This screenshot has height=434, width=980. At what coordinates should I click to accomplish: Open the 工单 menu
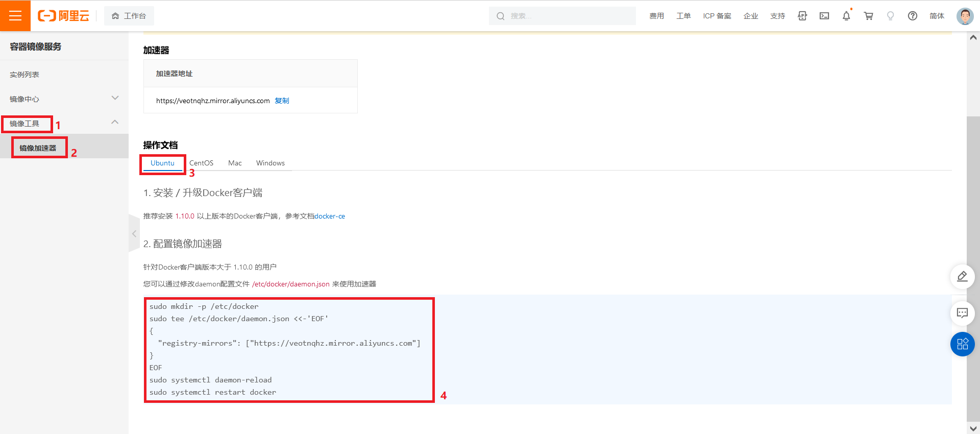click(683, 16)
